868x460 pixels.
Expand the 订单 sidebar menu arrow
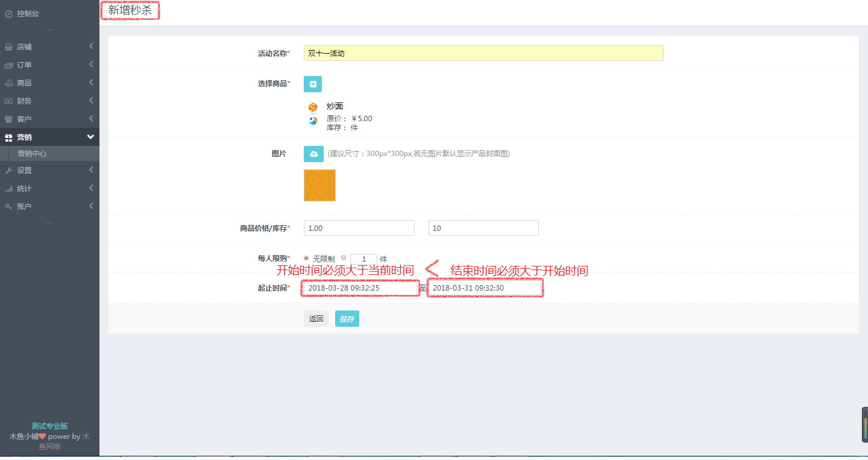pos(91,65)
